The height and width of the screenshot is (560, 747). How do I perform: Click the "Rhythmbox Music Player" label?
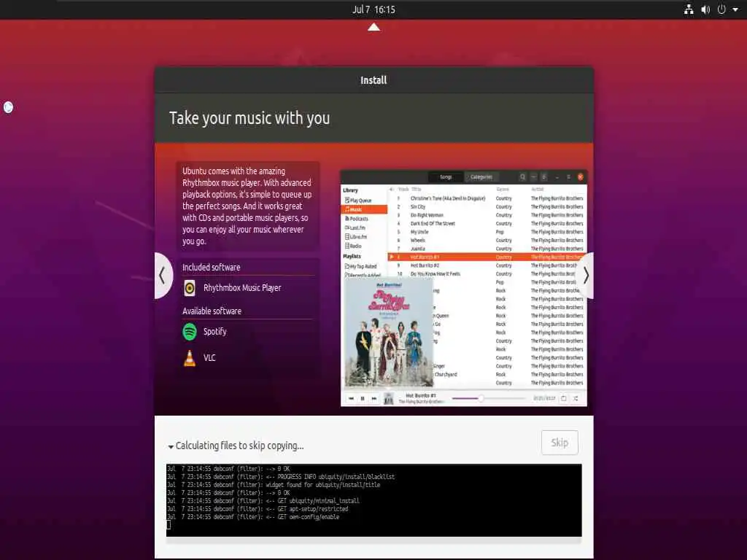242,288
